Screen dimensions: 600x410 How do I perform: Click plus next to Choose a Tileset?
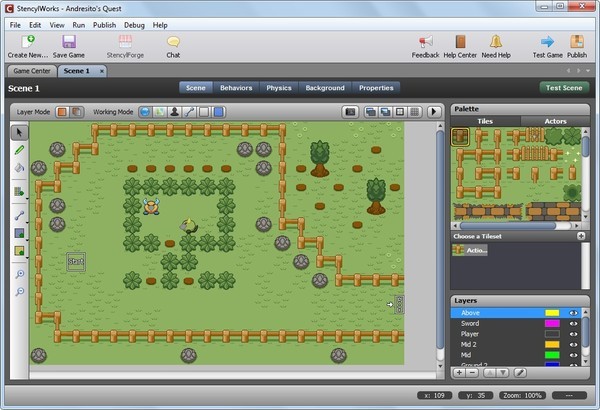(x=581, y=236)
